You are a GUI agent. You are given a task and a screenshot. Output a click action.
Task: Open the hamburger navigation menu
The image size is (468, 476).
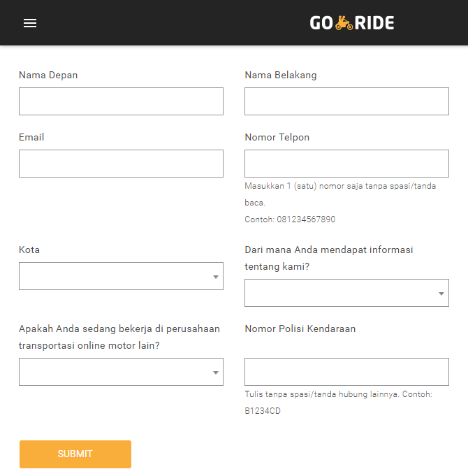point(30,23)
